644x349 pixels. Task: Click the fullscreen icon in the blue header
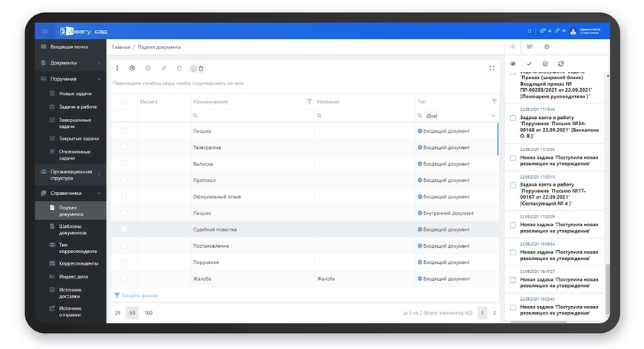point(530,31)
